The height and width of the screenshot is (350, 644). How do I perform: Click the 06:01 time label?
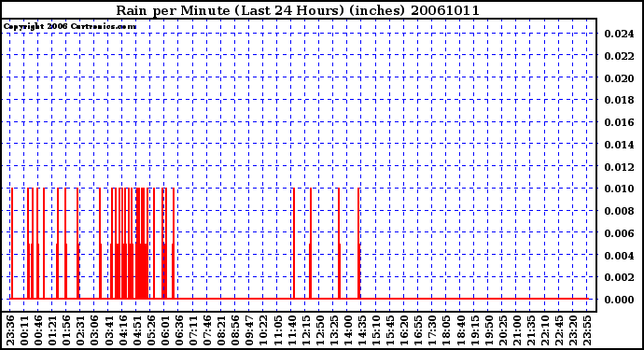(165, 330)
